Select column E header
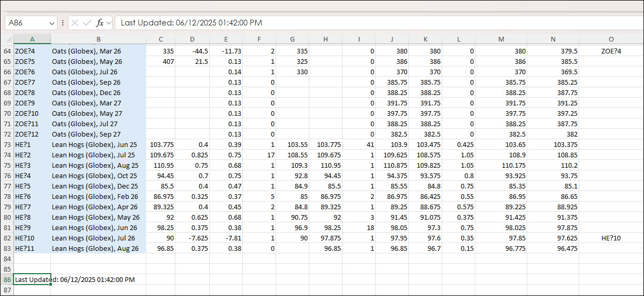The height and width of the screenshot is (296, 644). pos(225,39)
